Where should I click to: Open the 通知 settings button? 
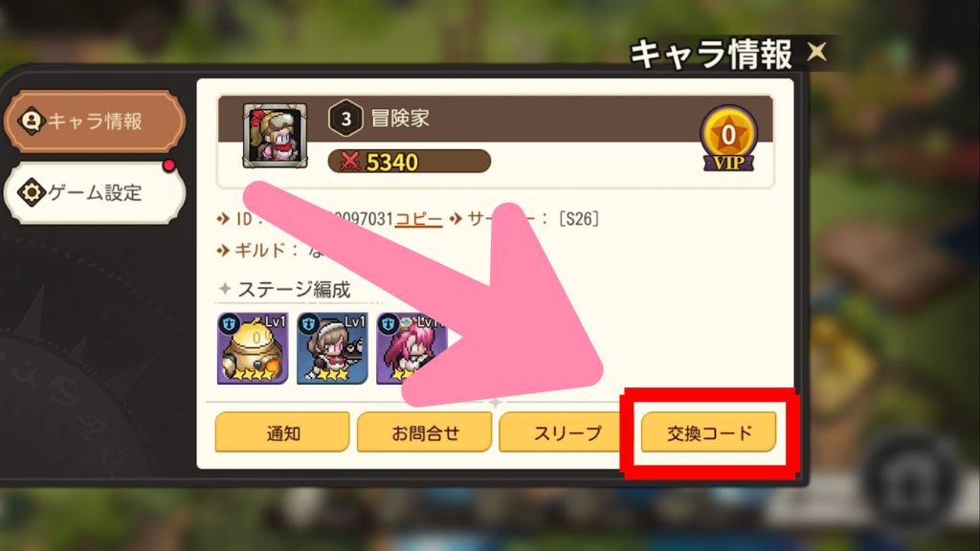(282, 432)
